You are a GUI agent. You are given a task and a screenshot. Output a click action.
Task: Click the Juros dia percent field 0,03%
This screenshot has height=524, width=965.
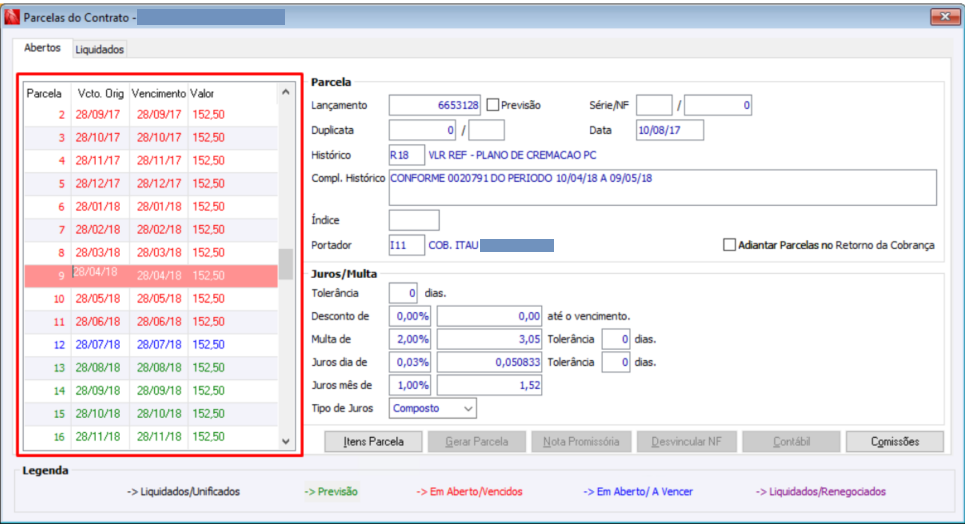coord(409,362)
